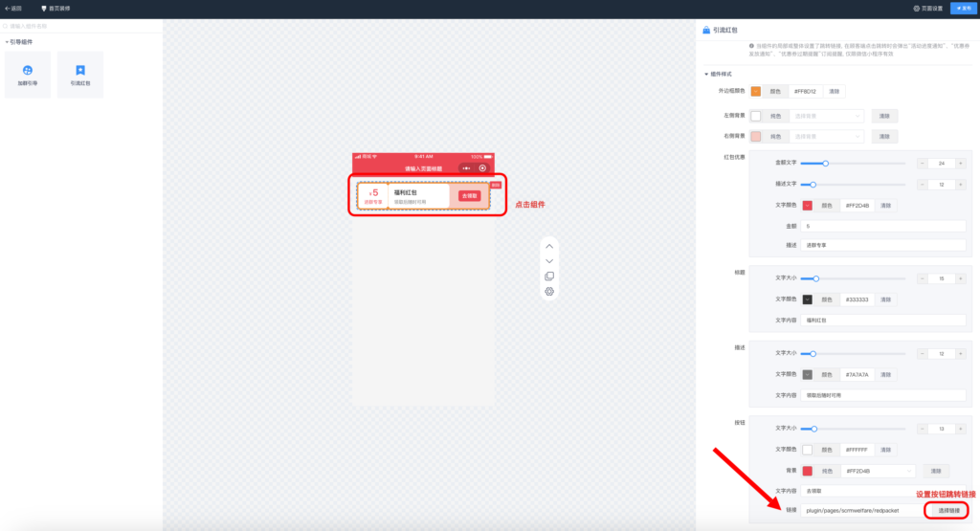Click the move-up arrow in canvas toolbar

tap(549, 246)
